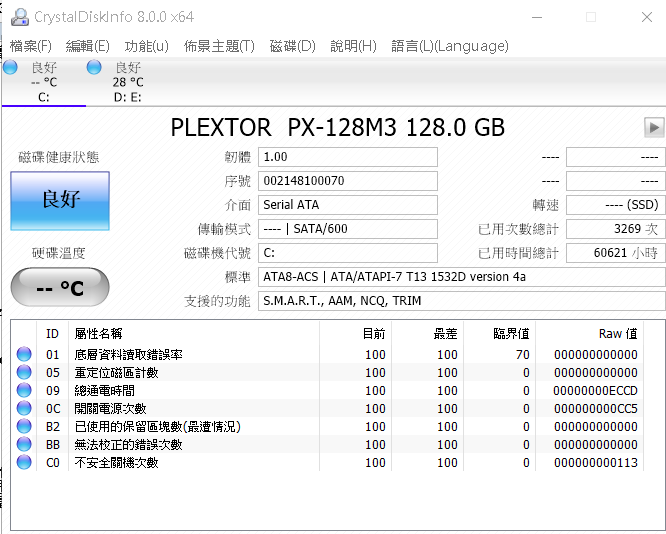Click status orb of attribute 01 row
The height and width of the screenshot is (534, 666).
tap(24, 354)
